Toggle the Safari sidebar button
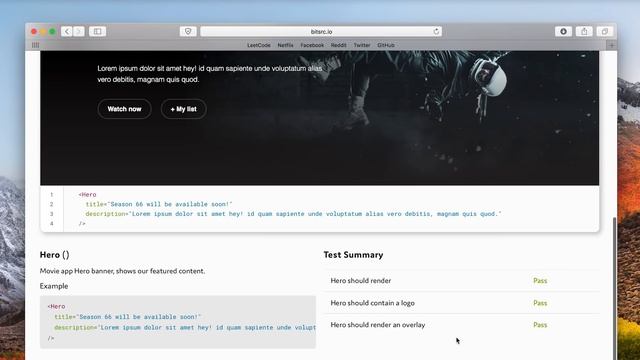The width and height of the screenshot is (640, 360). pyautogui.click(x=98, y=31)
